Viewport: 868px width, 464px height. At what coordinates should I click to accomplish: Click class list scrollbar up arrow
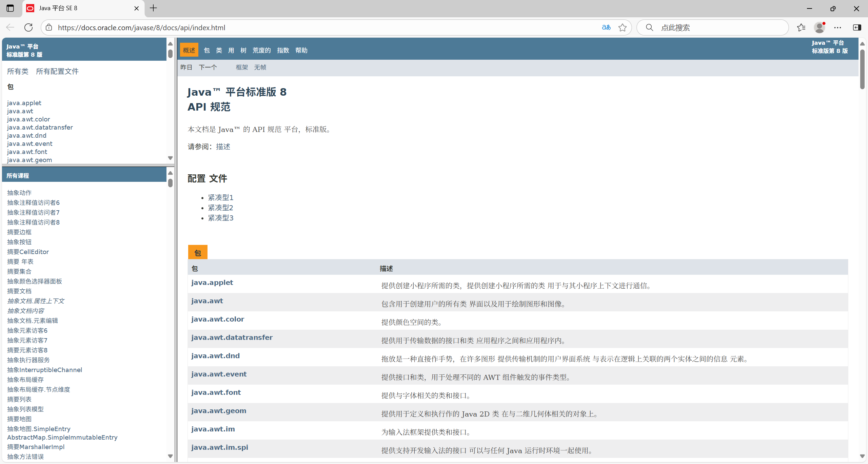[x=170, y=173]
